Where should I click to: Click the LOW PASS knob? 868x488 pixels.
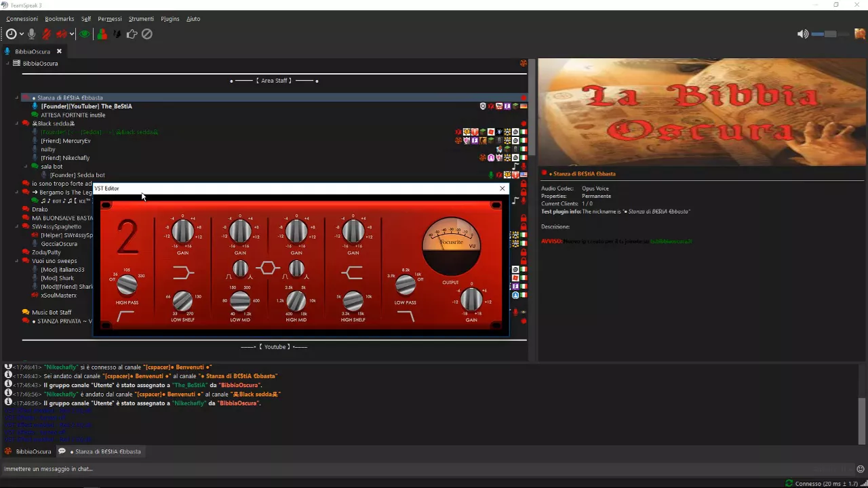tap(406, 285)
